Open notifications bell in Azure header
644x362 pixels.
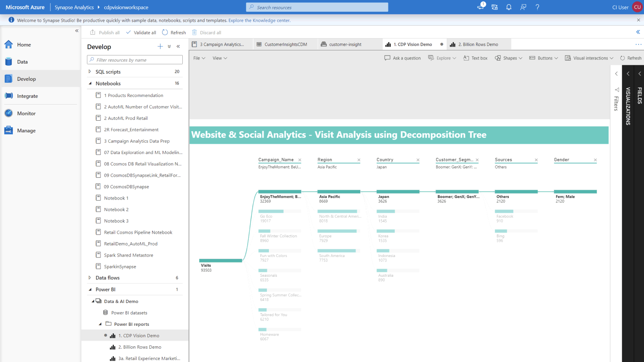(x=509, y=7)
